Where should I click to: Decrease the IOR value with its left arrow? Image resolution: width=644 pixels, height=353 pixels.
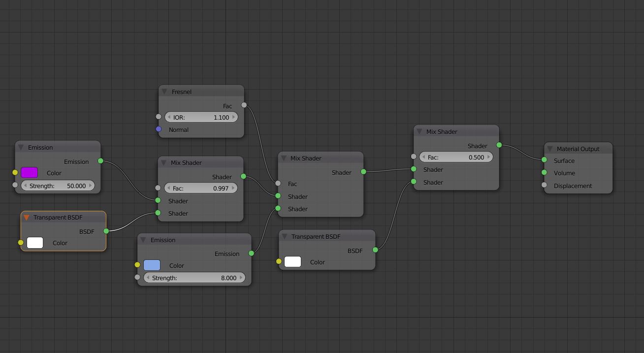coord(169,117)
